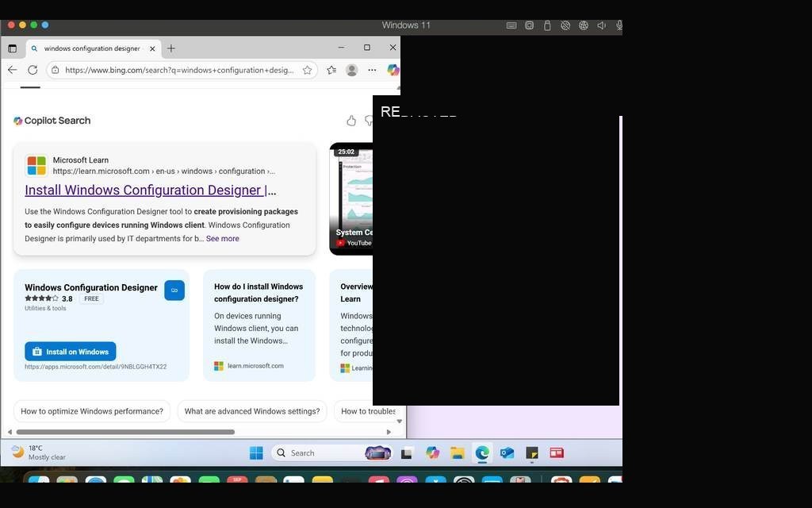Click keyboard icon in VM title bar
The width and height of the screenshot is (812, 508).
click(511, 25)
